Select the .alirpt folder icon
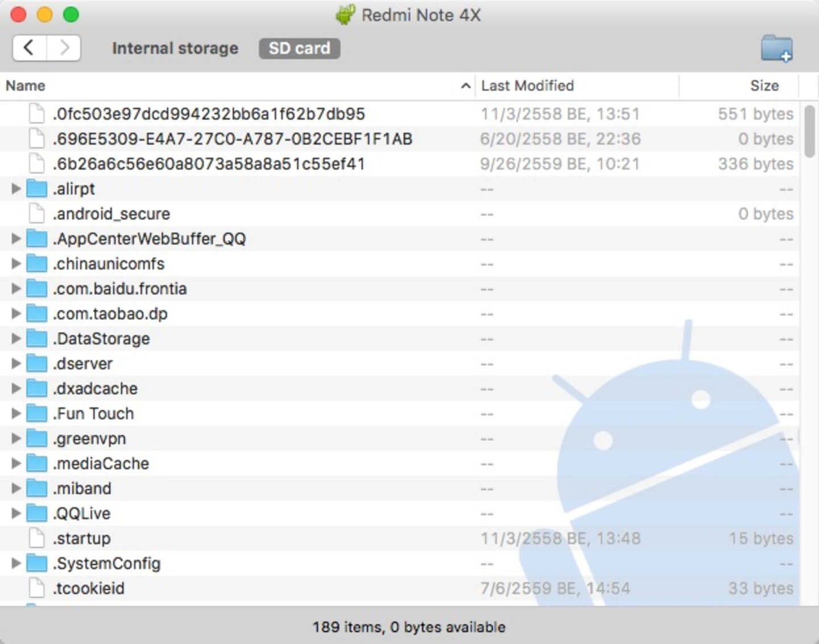The image size is (819, 644). [x=37, y=189]
